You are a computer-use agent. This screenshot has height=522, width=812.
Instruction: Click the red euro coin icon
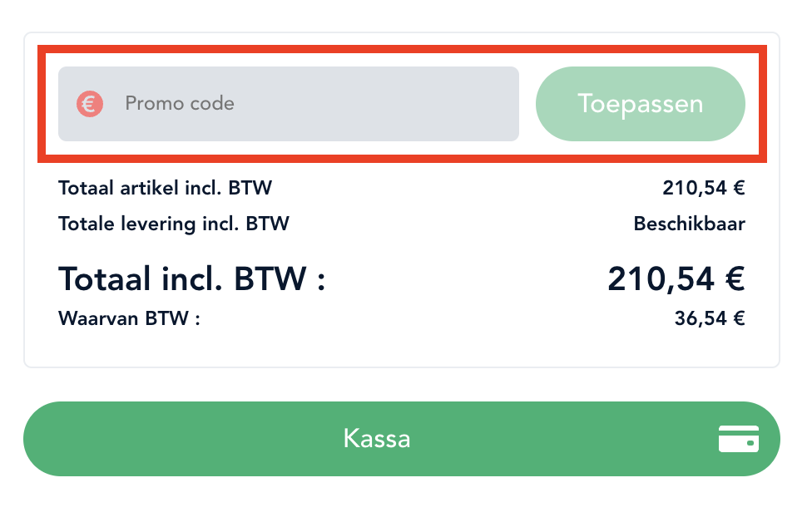pos(90,104)
